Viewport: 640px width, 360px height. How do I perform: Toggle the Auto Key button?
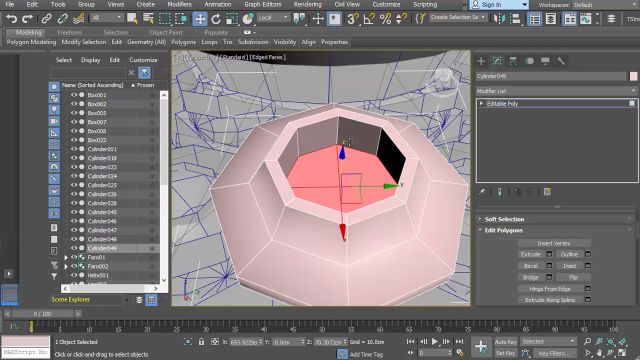pos(506,342)
